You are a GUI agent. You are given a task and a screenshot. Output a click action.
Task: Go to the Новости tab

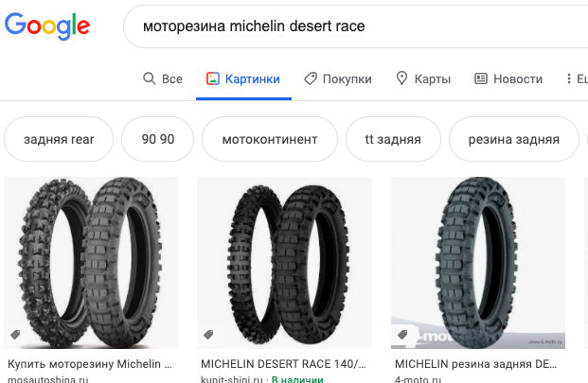click(x=508, y=78)
